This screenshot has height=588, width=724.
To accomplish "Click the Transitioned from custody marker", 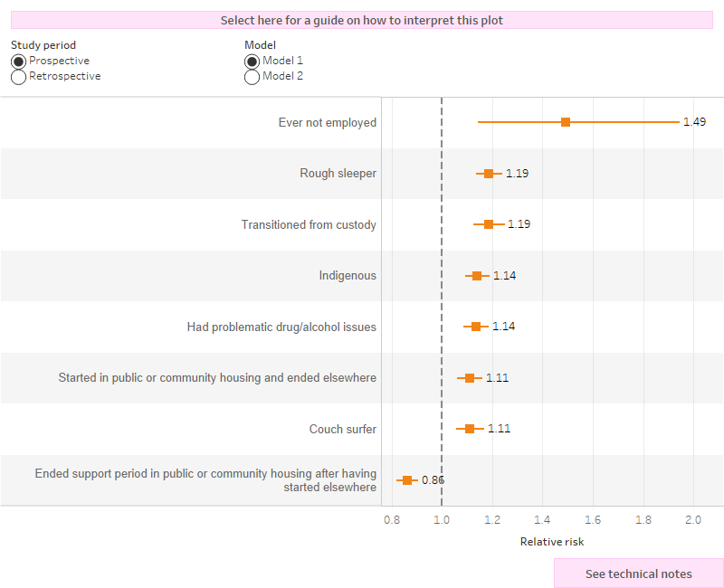I will [x=489, y=224].
